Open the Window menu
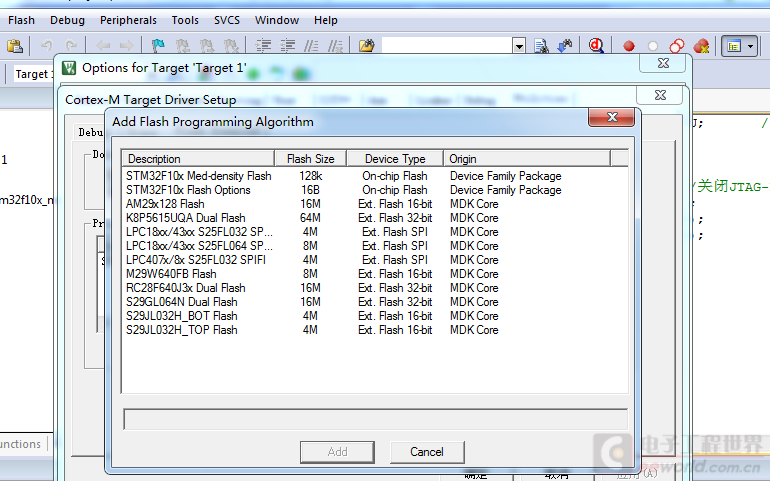 coord(277,20)
